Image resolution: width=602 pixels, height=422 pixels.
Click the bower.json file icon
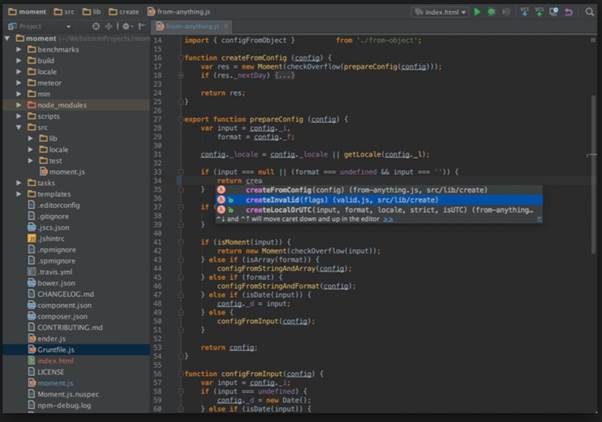click(32, 283)
